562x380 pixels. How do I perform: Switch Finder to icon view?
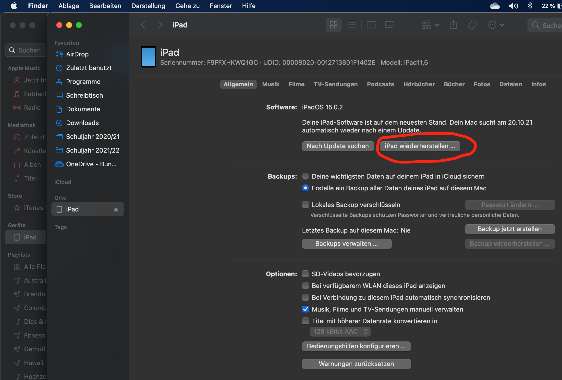(333, 25)
